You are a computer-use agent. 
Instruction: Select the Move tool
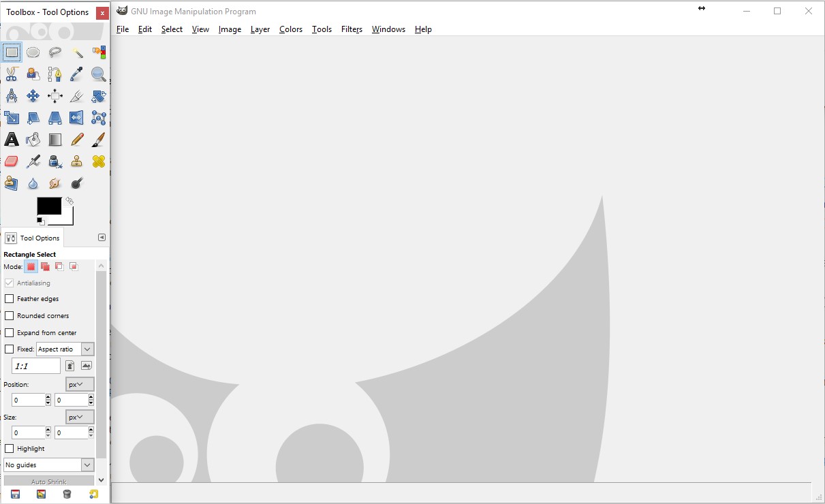click(33, 96)
